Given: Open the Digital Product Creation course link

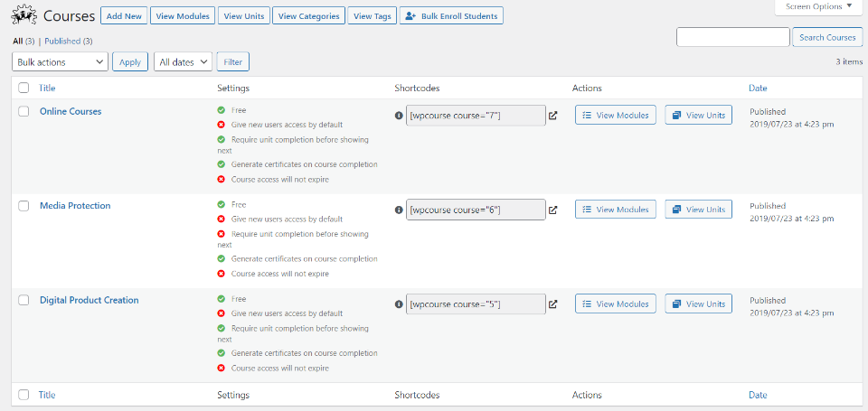Looking at the screenshot, I should coord(89,300).
